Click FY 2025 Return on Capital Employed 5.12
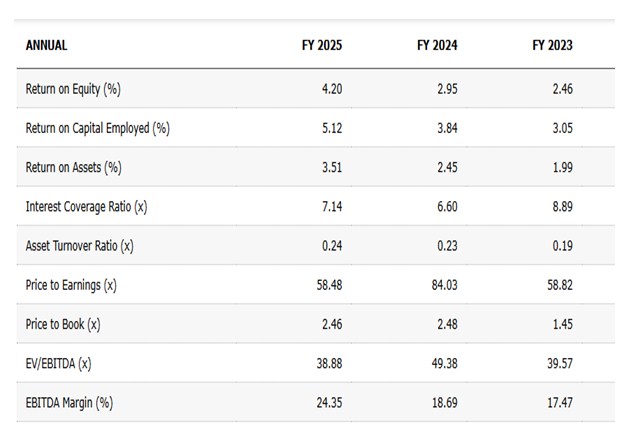630x441 pixels. click(330, 128)
